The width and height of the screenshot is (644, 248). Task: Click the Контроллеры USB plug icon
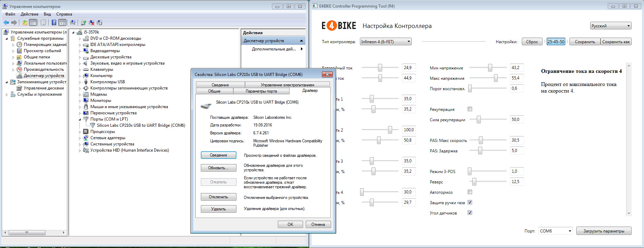86,82
